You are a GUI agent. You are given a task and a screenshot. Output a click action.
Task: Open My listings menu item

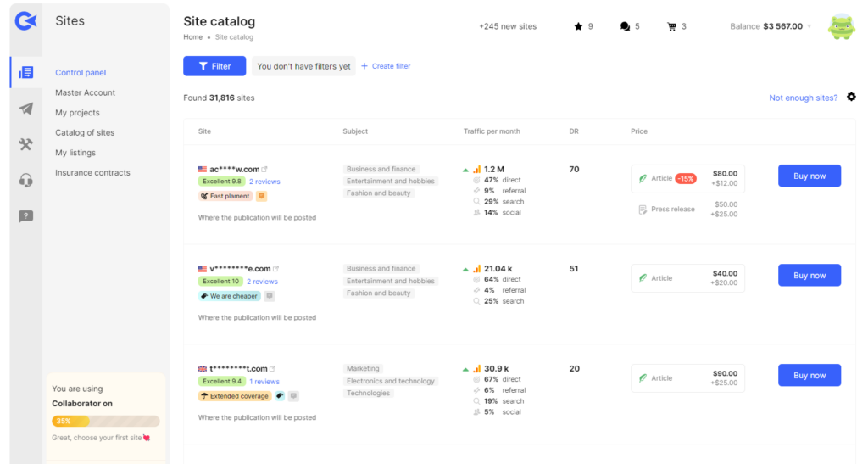pos(75,153)
